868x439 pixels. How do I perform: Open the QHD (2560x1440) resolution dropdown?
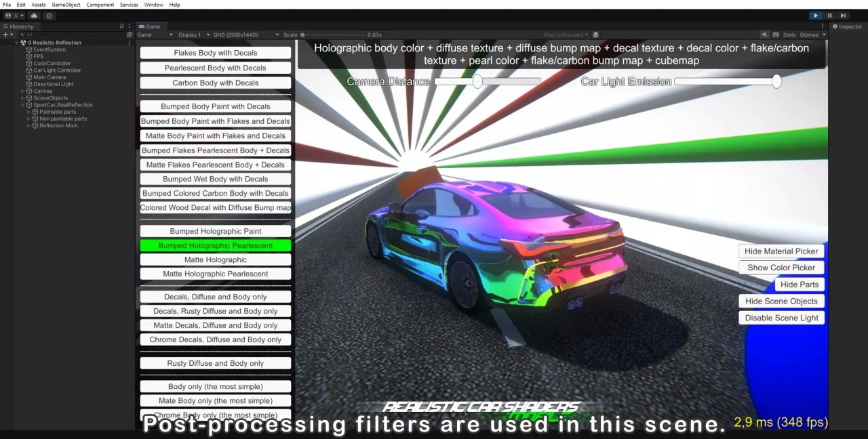[x=246, y=35]
